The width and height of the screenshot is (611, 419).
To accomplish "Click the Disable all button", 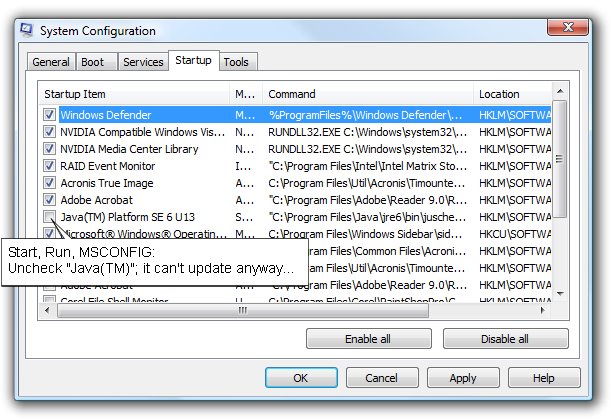I will 505,339.
